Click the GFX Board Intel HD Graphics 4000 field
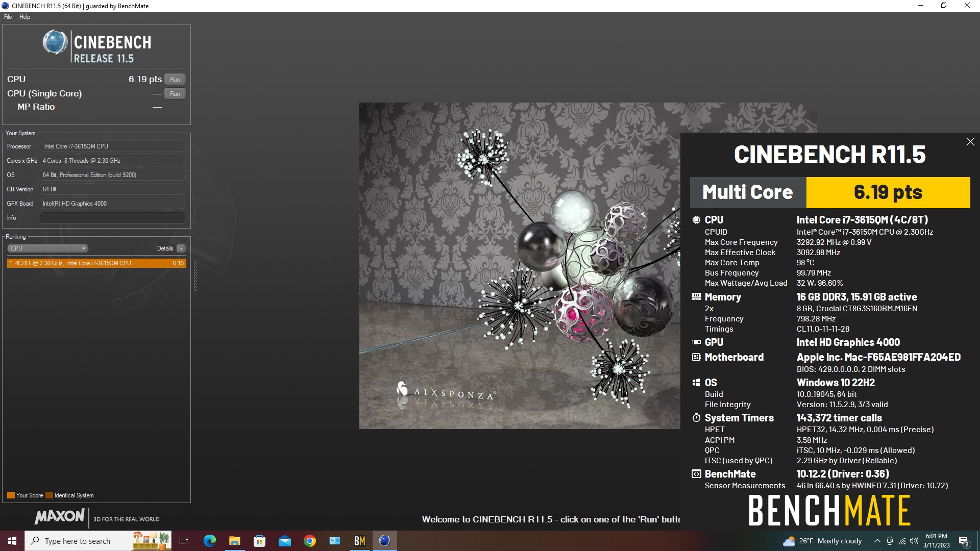The width and height of the screenshot is (980, 551). click(112, 204)
